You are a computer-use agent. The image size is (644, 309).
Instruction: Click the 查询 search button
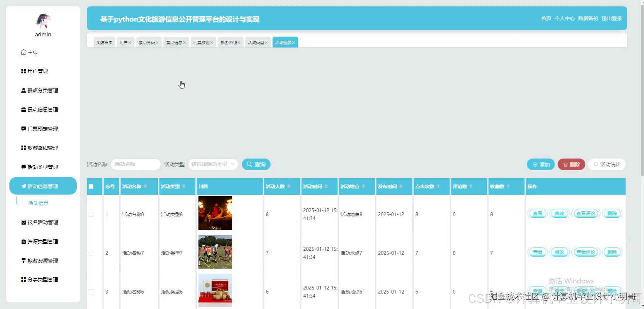(256, 164)
